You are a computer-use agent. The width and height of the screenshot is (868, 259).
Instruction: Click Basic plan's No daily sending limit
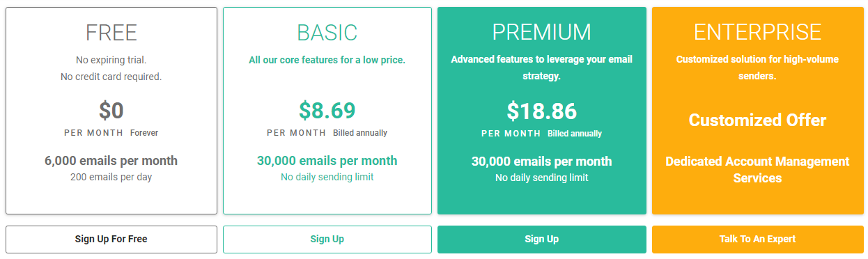(327, 177)
